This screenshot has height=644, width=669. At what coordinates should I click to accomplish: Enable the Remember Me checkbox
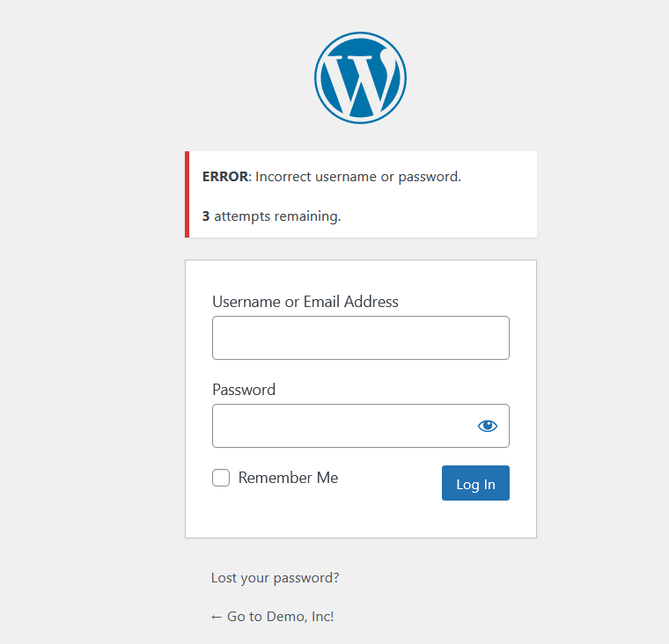click(221, 478)
